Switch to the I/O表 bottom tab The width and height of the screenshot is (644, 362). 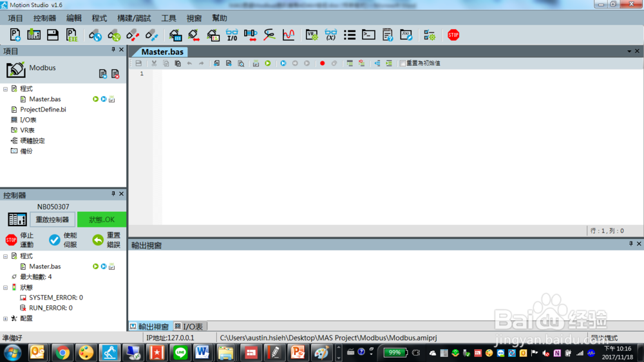[x=189, y=327]
